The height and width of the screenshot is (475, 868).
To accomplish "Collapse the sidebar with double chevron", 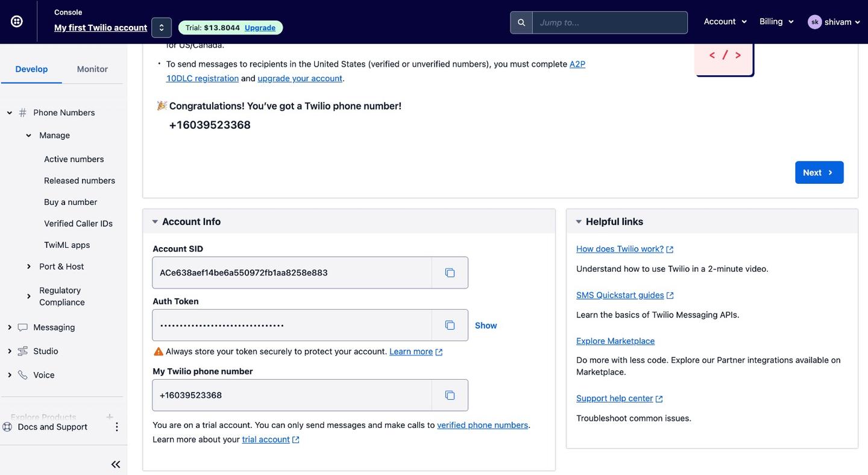I will (x=116, y=464).
